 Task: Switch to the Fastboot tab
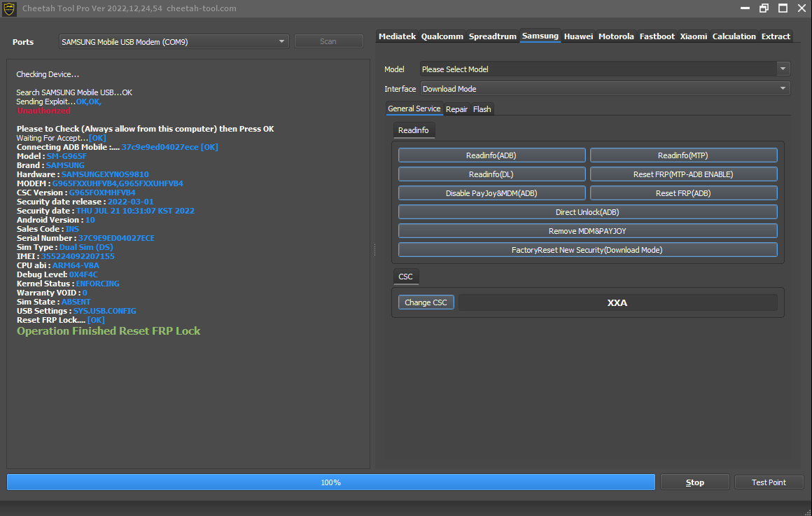coord(657,36)
